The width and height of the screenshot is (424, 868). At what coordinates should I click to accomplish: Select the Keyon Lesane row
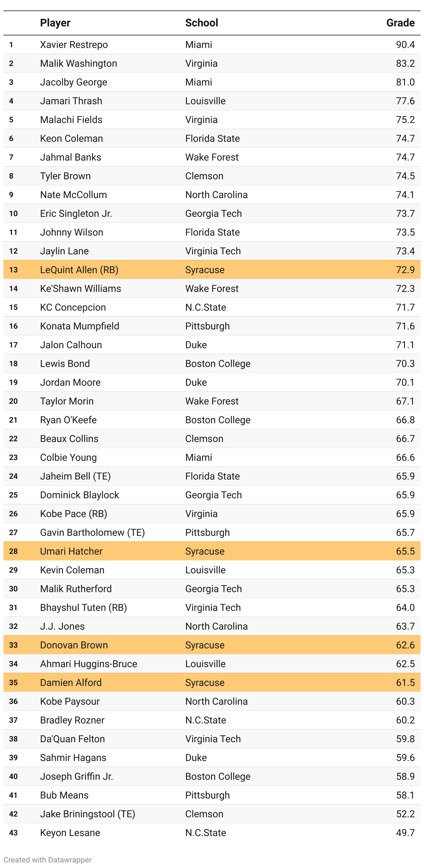pos(212,833)
